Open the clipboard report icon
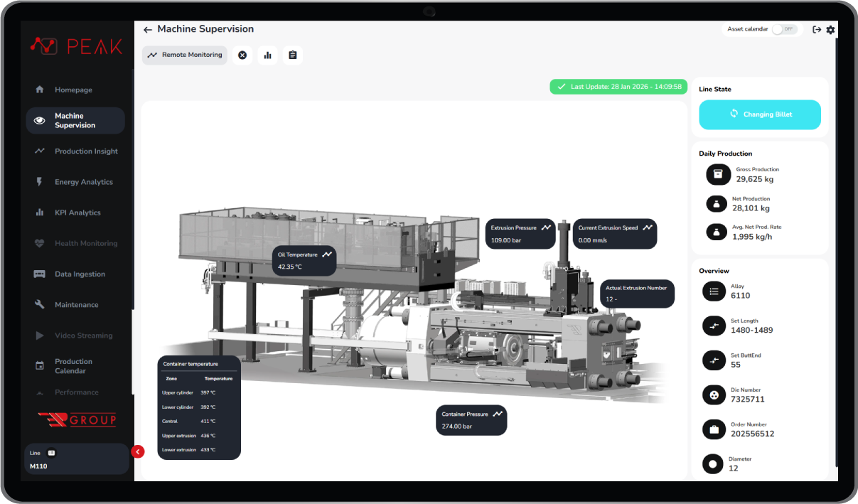This screenshot has width=858, height=504. click(292, 55)
